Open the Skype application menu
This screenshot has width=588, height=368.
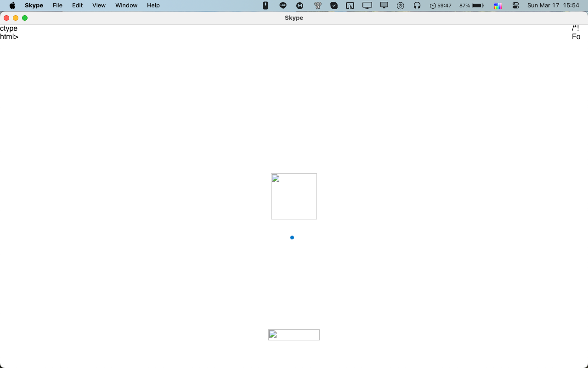(34, 6)
